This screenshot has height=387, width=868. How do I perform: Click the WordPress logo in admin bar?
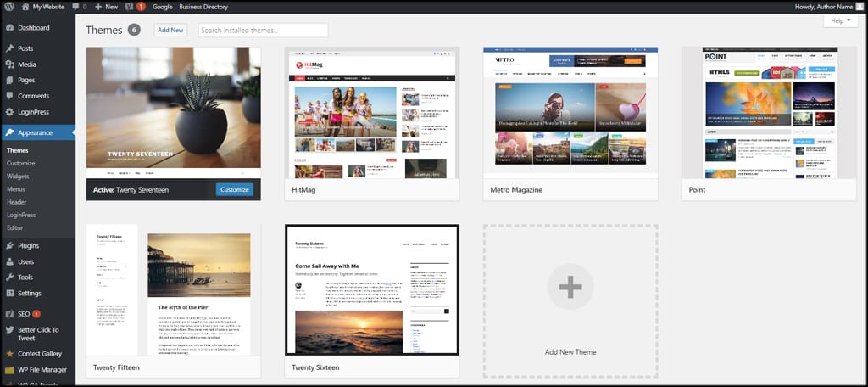9,7
